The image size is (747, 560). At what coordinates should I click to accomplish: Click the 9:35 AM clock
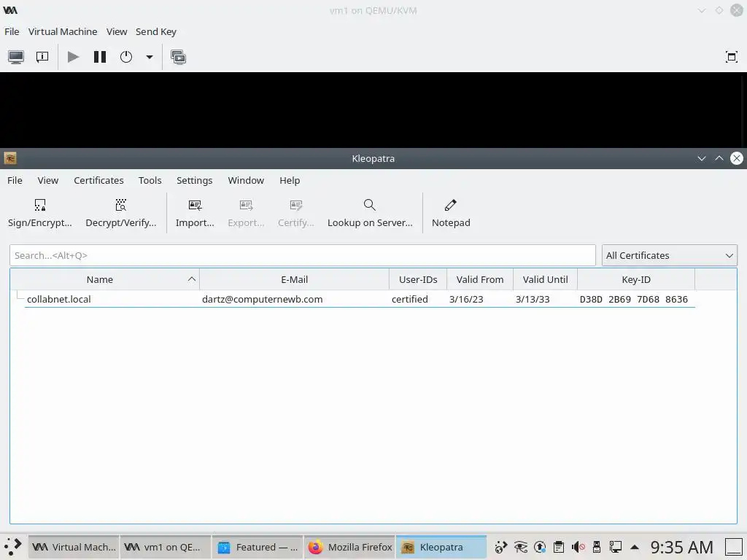pyautogui.click(x=681, y=547)
